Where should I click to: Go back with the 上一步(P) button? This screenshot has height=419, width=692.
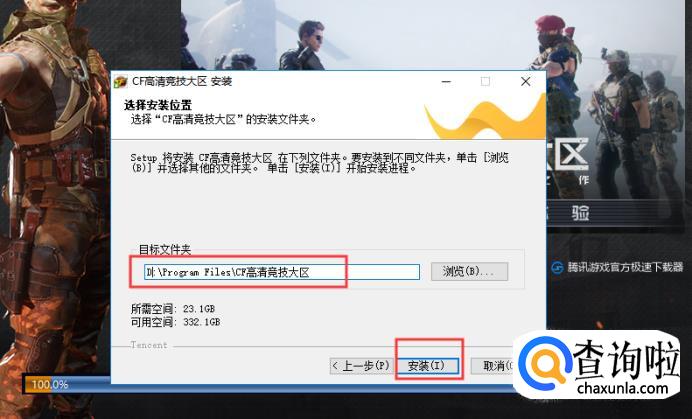pyautogui.click(x=361, y=366)
